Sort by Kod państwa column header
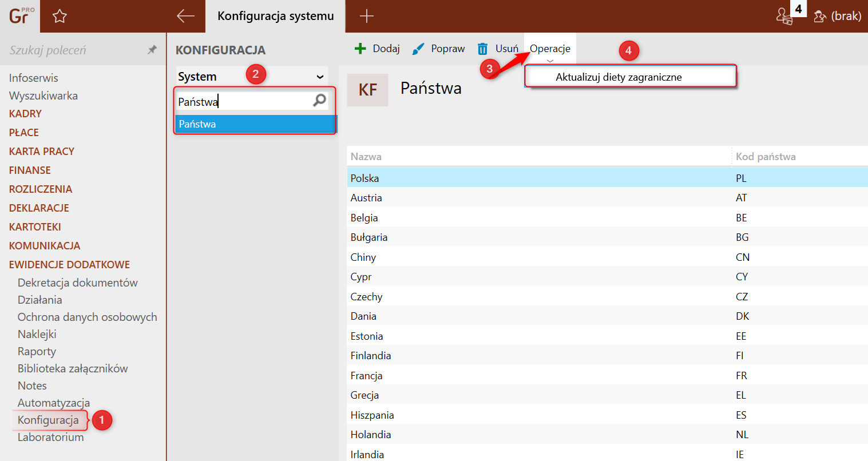 (x=766, y=156)
